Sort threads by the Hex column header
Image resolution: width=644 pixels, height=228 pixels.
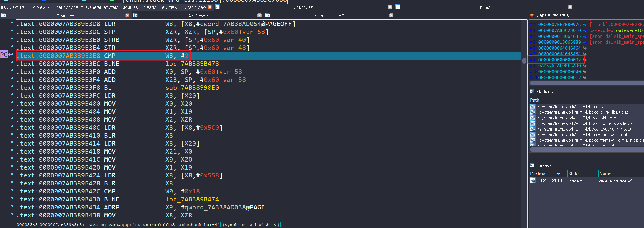(x=556, y=174)
